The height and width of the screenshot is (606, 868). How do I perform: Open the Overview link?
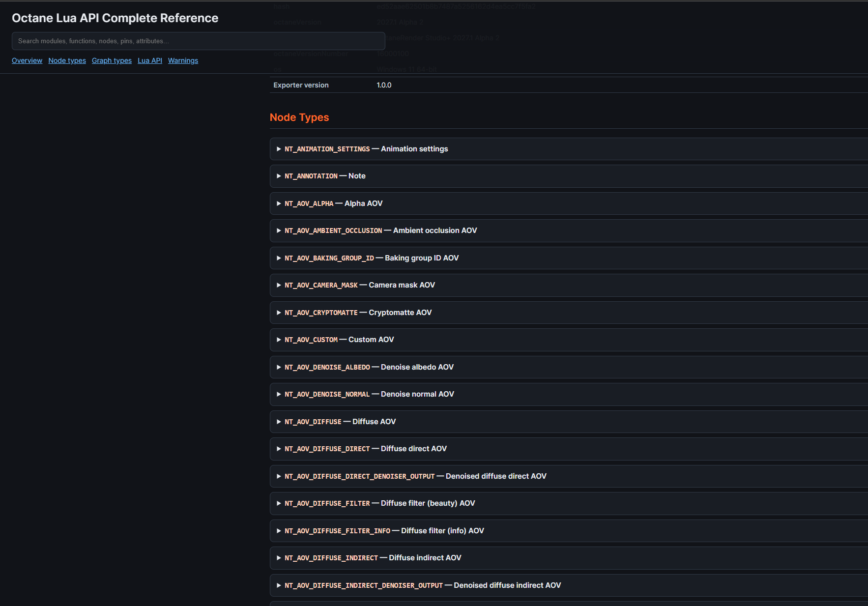point(27,60)
